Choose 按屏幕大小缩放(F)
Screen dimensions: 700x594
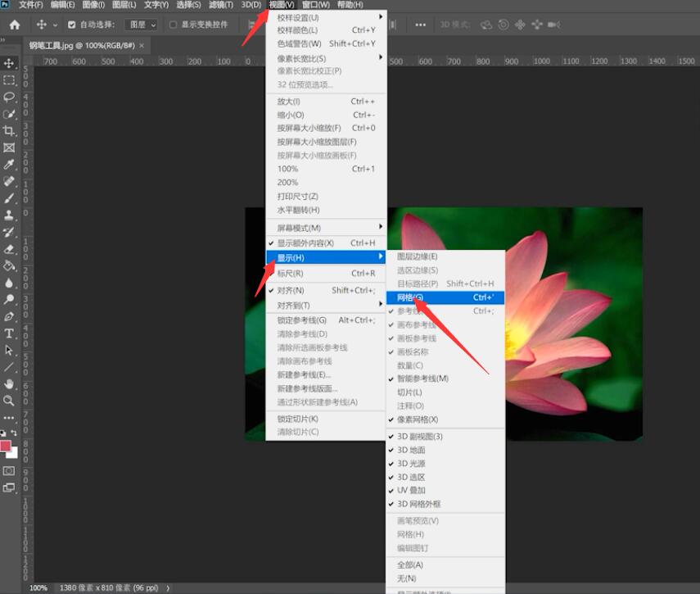pyautogui.click(x=326, y=128)
